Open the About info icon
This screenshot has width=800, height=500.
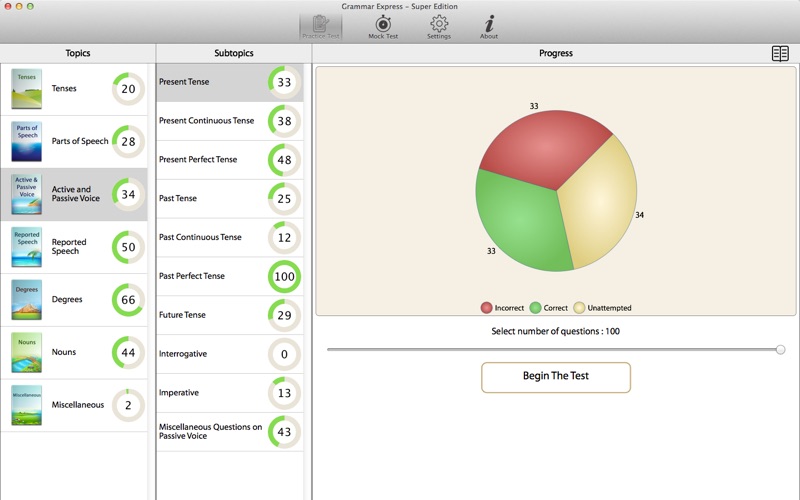(489, 26)
